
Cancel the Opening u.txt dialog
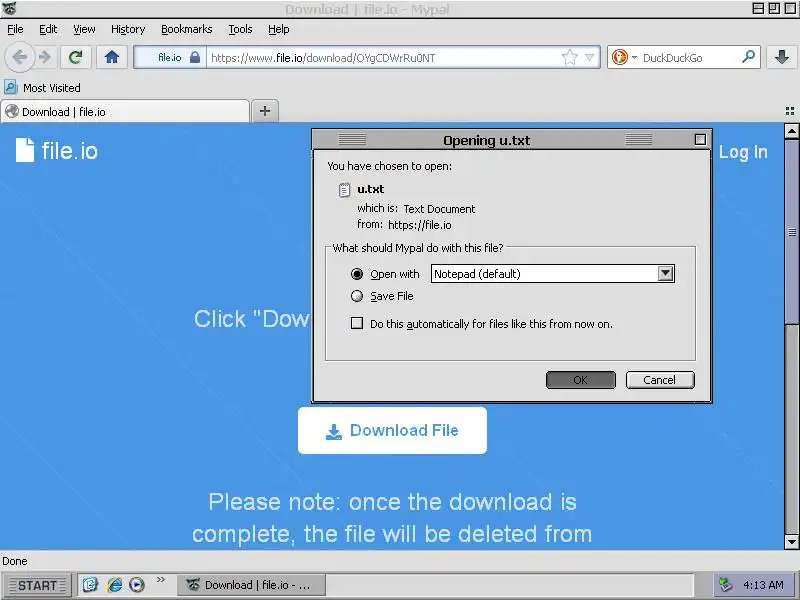(660, 380)
